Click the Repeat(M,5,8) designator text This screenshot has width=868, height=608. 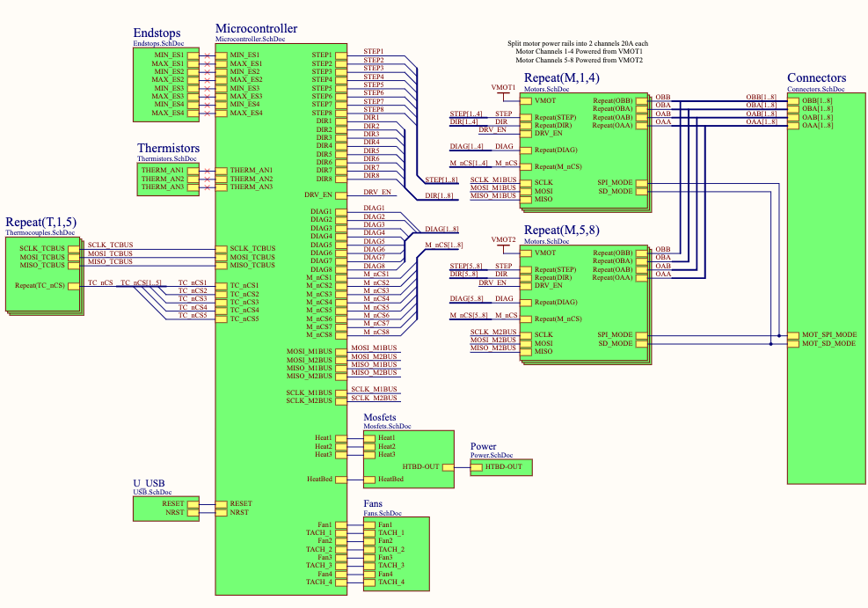coord(562,231)
